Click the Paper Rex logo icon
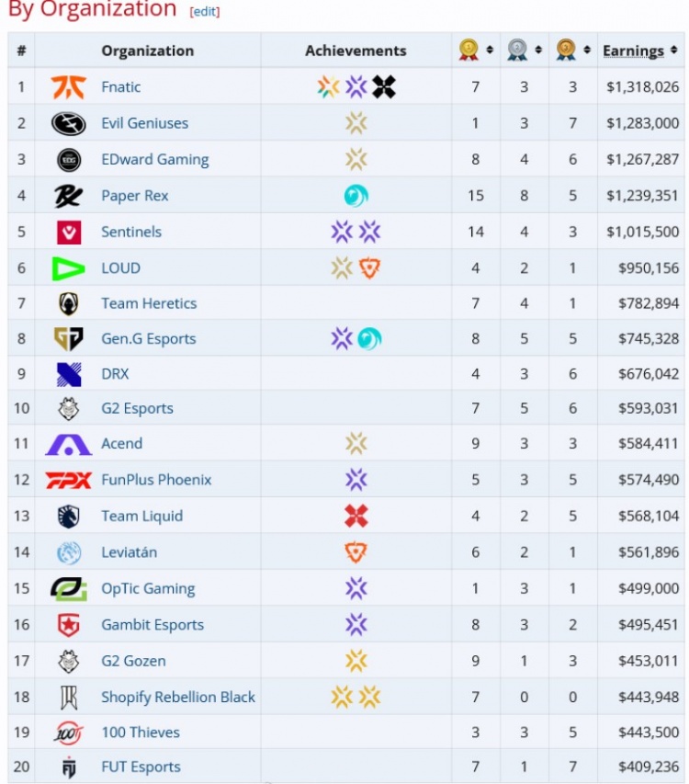 pos(69,196)
